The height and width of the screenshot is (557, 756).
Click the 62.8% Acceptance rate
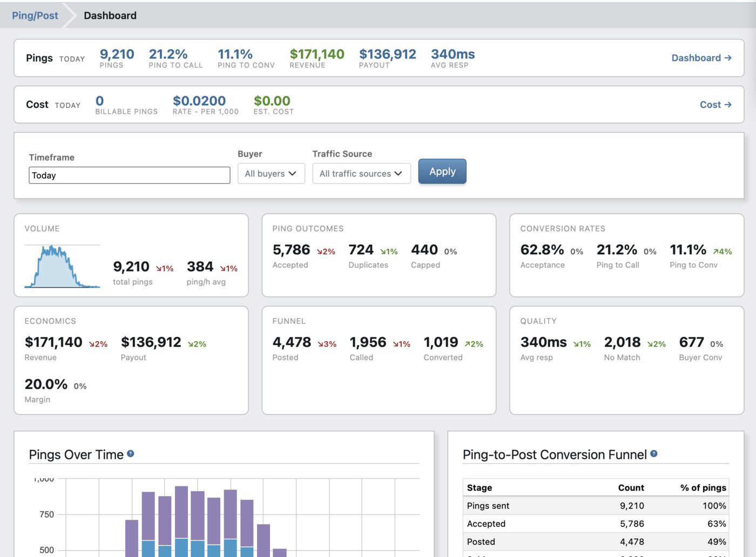point(542,250)
